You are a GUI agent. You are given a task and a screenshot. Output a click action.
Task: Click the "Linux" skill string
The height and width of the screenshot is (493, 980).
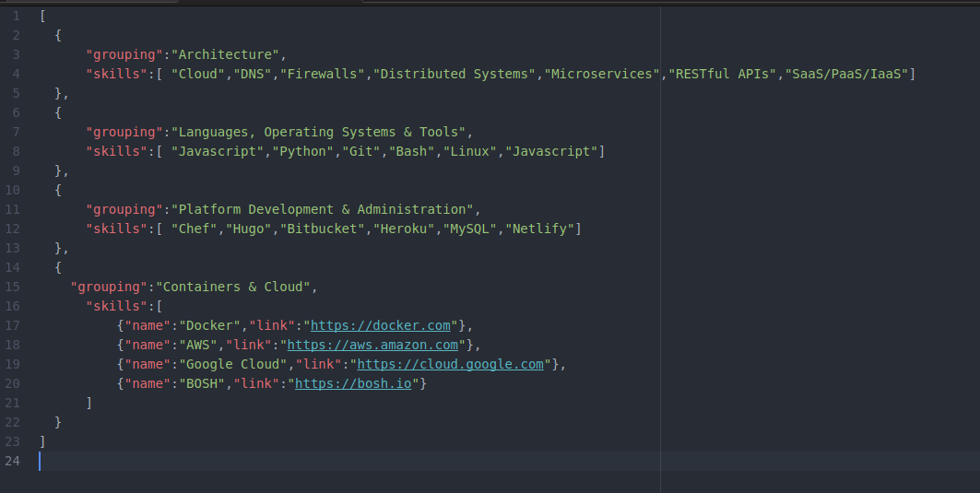470,152
